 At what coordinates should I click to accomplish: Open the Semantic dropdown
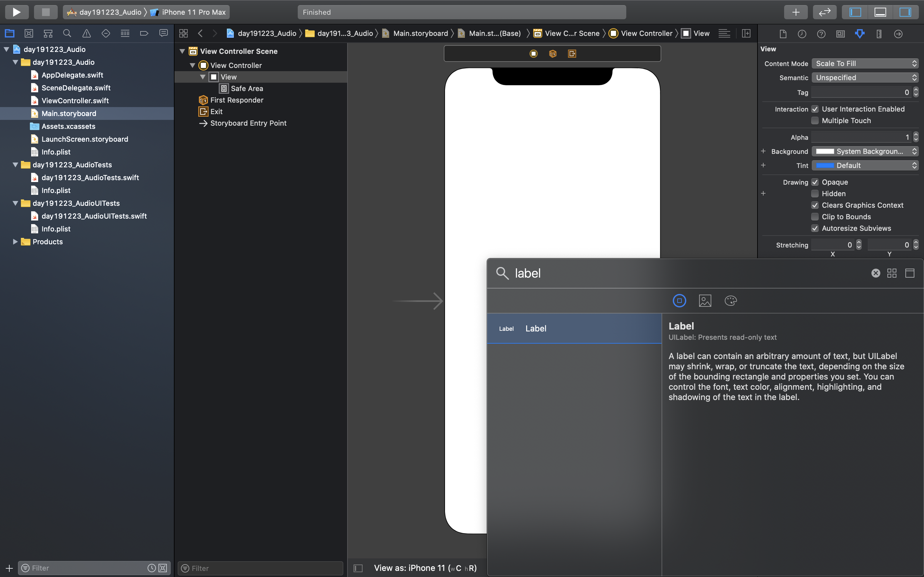pyautogui.click(x=864, y=78)
